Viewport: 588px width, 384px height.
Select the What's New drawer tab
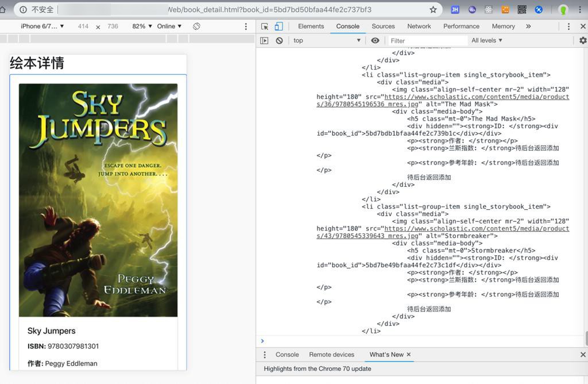coord(386,355)
